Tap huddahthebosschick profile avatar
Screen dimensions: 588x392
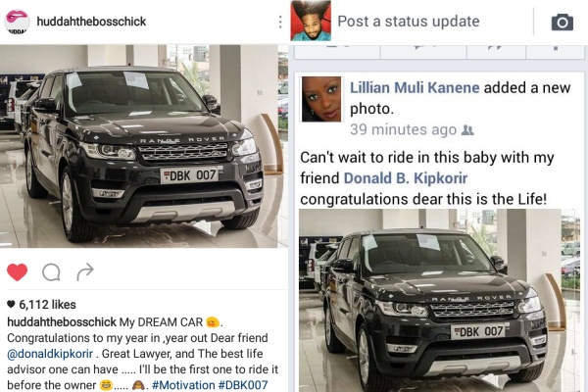click(x=17, y=22)
